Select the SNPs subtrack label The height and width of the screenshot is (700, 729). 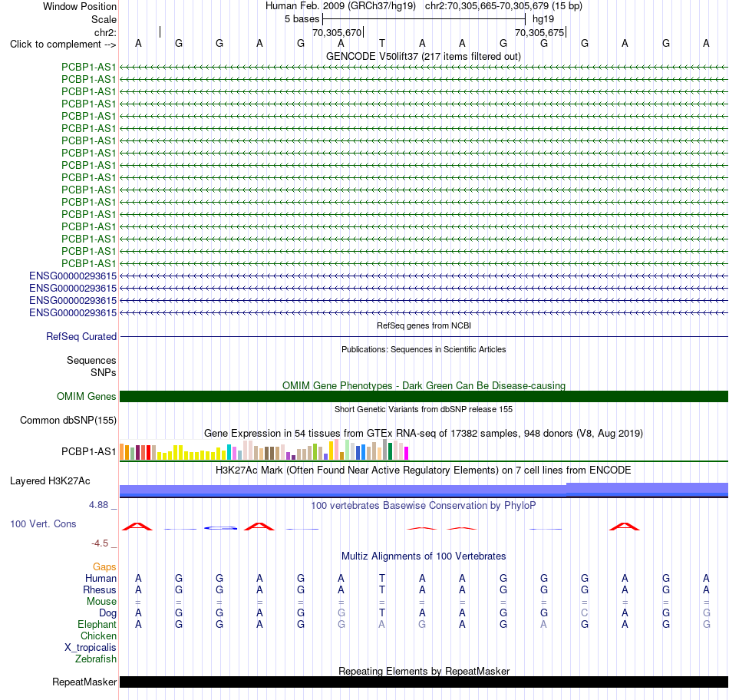[104, 372]
